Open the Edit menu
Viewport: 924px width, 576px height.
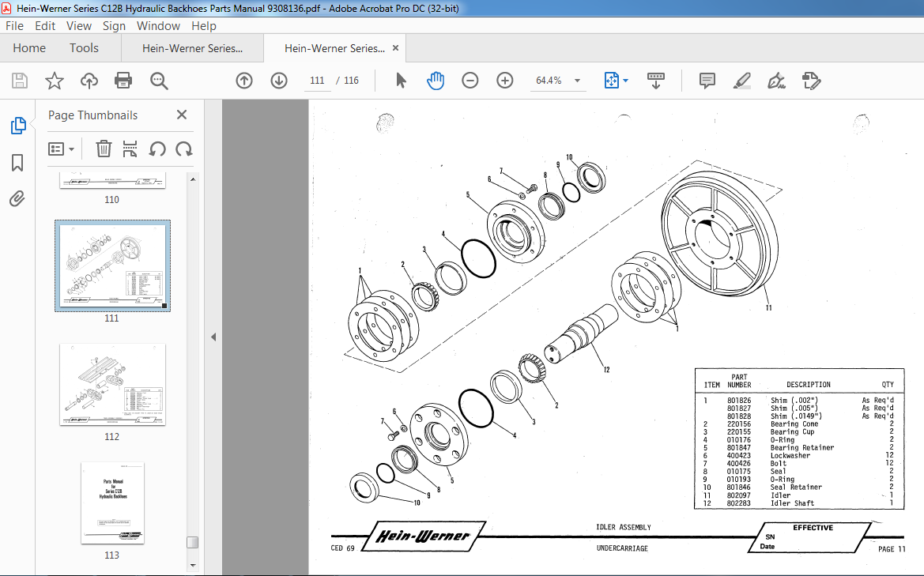[x=45, y=26]
